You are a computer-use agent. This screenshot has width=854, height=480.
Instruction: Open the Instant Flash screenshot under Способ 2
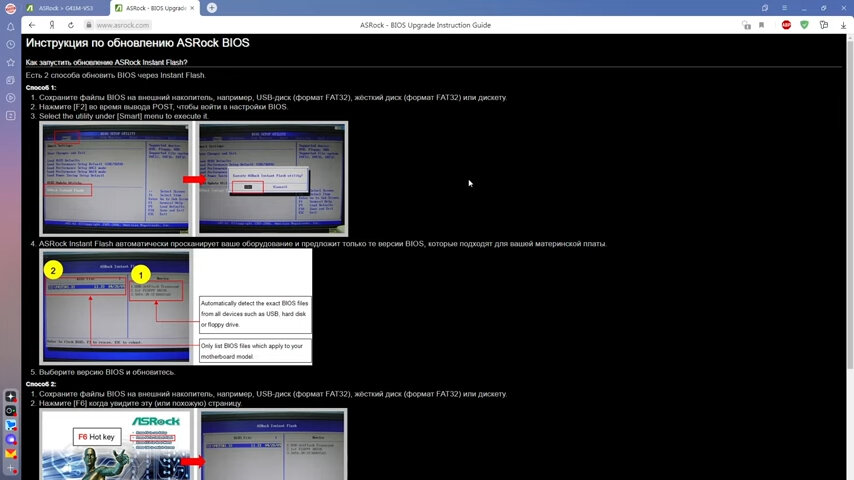click(273, 445)
